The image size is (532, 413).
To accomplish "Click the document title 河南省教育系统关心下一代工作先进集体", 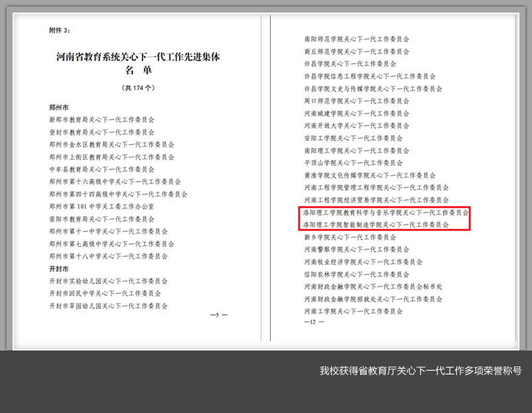I will (138, 57).
